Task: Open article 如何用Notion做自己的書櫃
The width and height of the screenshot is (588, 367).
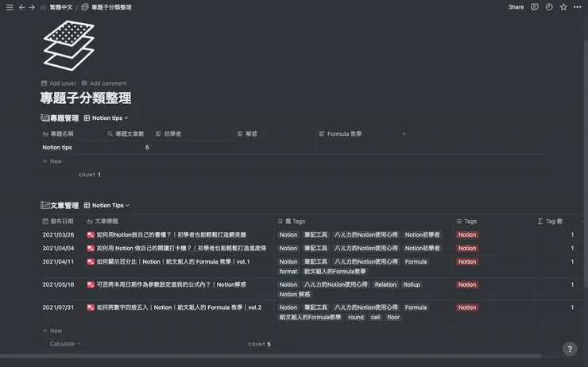Action: click(172, 234)
